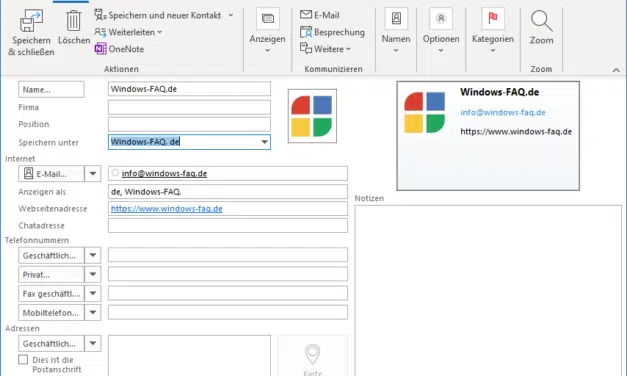This screenshot has height=376, width=627.
Task: Click the Löschen trash can icon
Action: click(74, 20)
